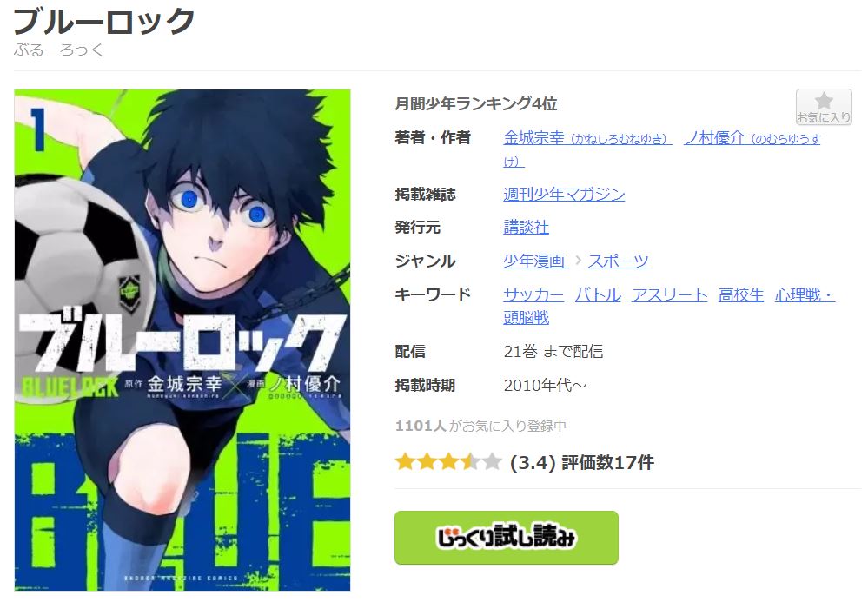Click the star icon in favorites button

[824, 100]
